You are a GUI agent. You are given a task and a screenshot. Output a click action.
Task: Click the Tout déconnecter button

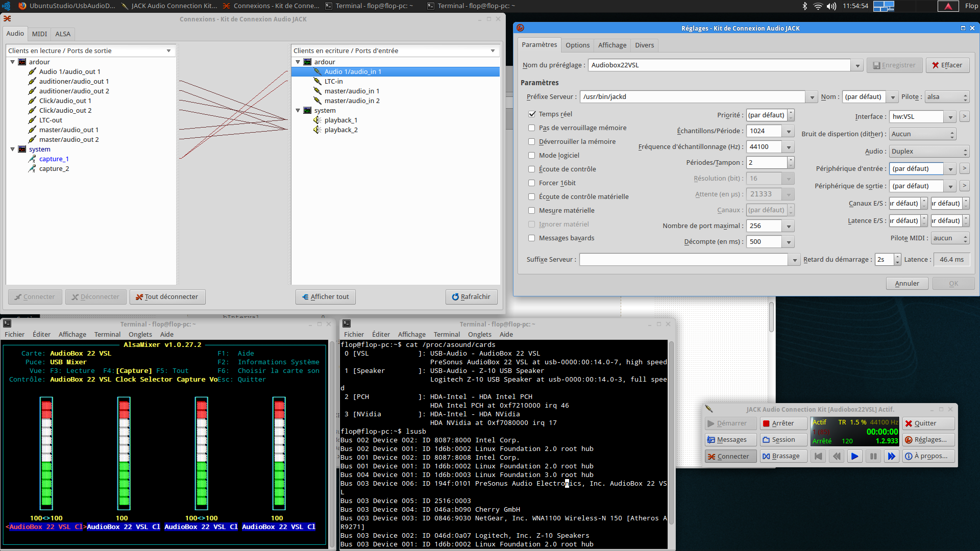[x=167, y=297]
